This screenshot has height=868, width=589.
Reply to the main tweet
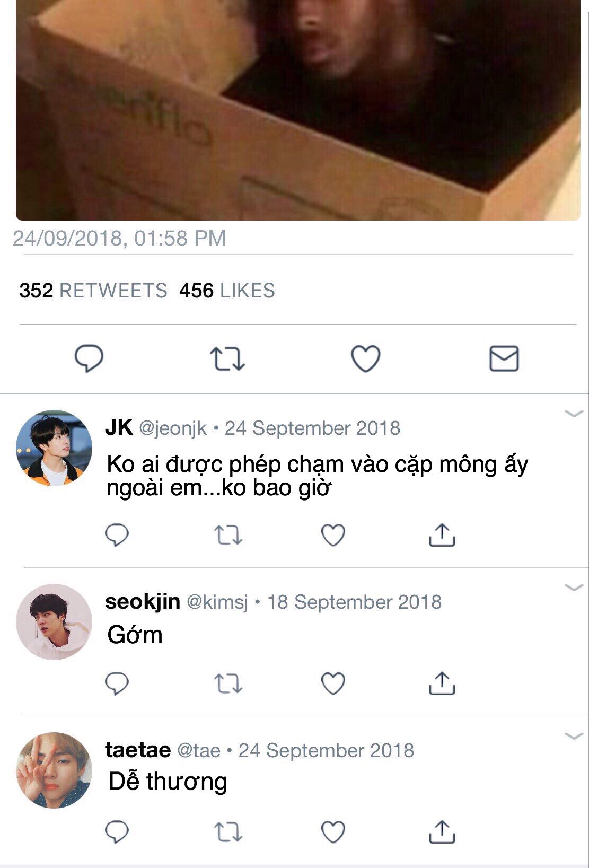89,358
